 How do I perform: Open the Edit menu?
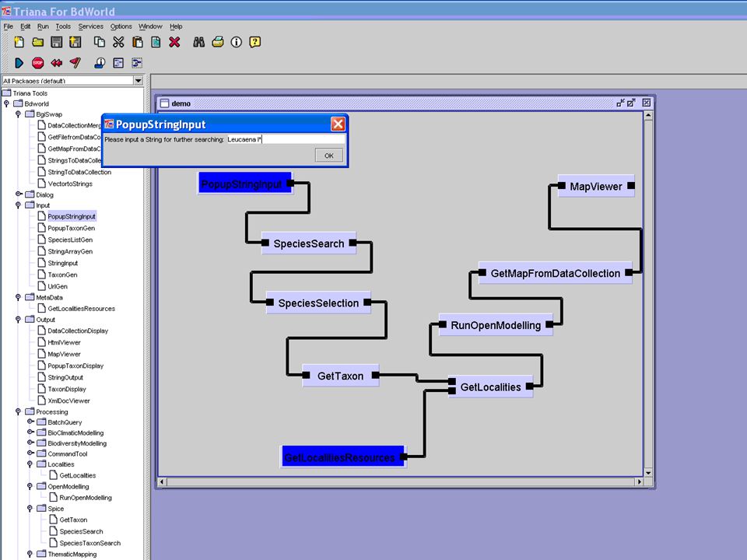click(x=25, y=26)
